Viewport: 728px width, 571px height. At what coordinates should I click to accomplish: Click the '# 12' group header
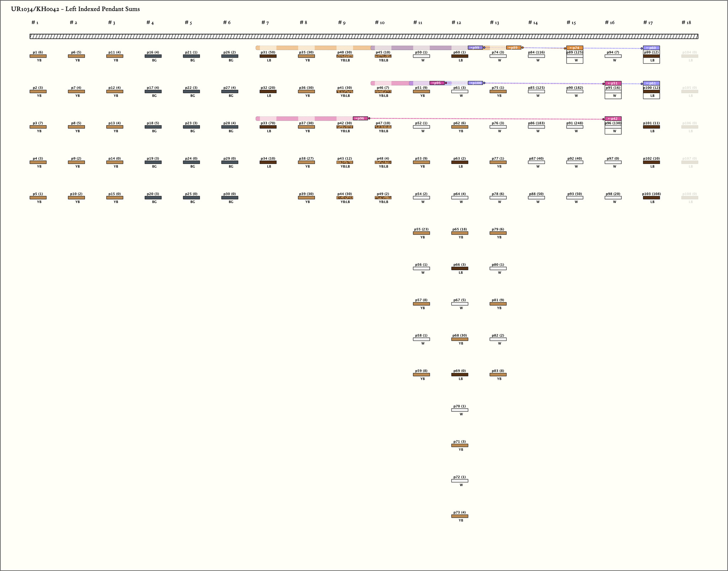[456, 23]
